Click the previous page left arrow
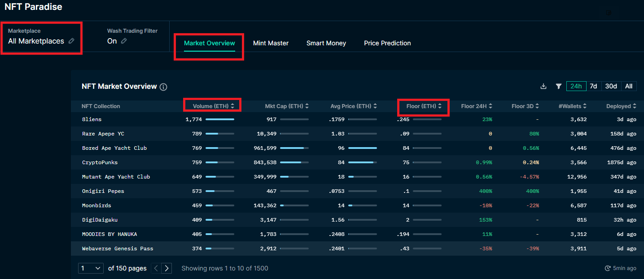 point(156,268)
